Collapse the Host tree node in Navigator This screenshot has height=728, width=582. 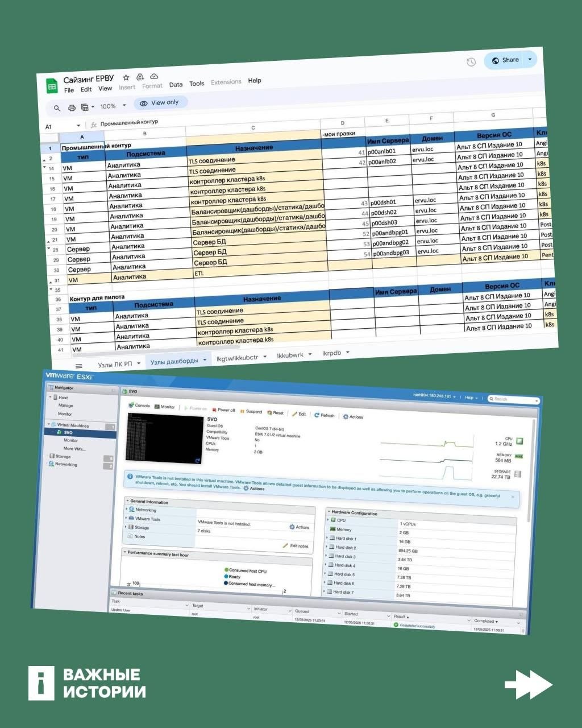tap(50, 397)
